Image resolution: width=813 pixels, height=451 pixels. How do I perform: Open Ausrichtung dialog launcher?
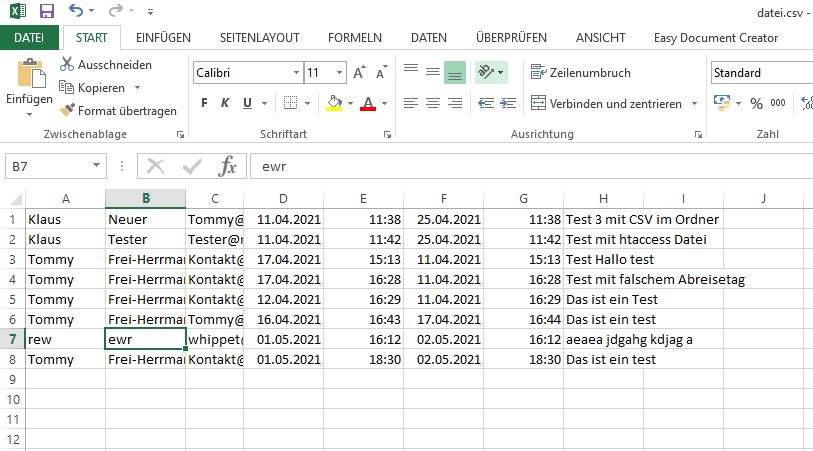698,135
